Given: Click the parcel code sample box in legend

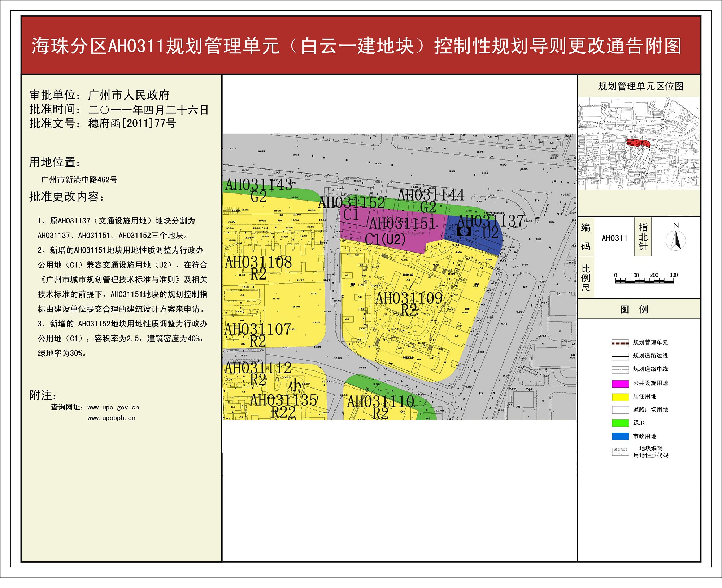Looking at the screenshot, I should click(620, 452).
